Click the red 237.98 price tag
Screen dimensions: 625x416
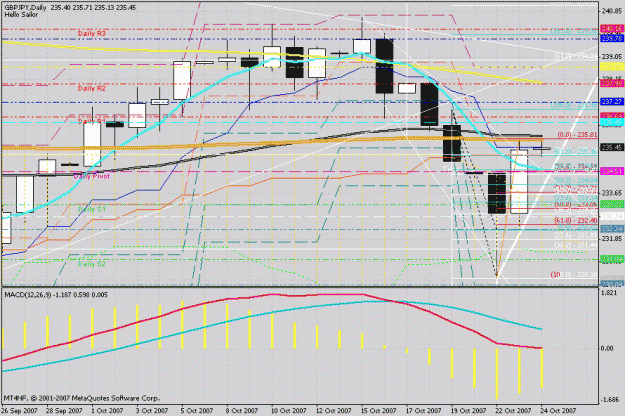point(612,83)
